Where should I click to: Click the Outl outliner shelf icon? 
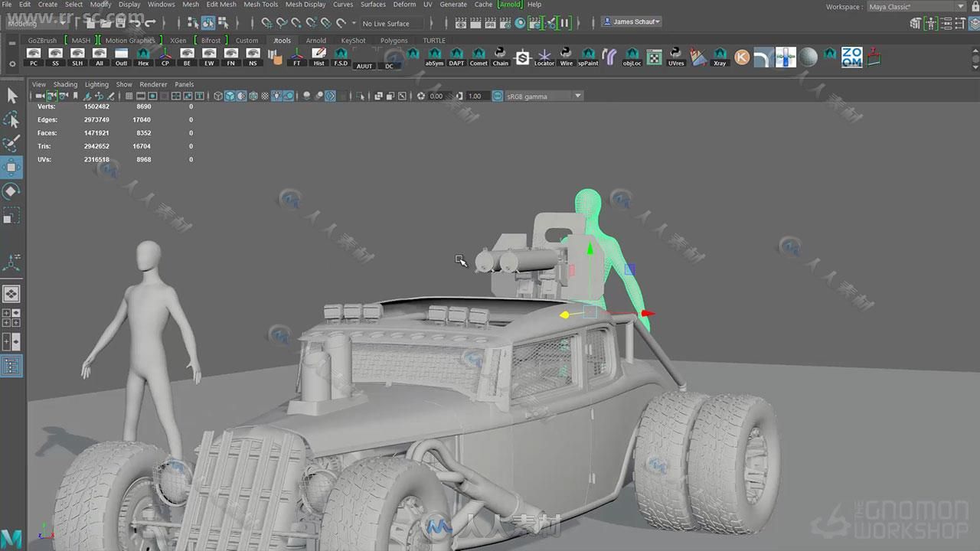coord(121,57)
